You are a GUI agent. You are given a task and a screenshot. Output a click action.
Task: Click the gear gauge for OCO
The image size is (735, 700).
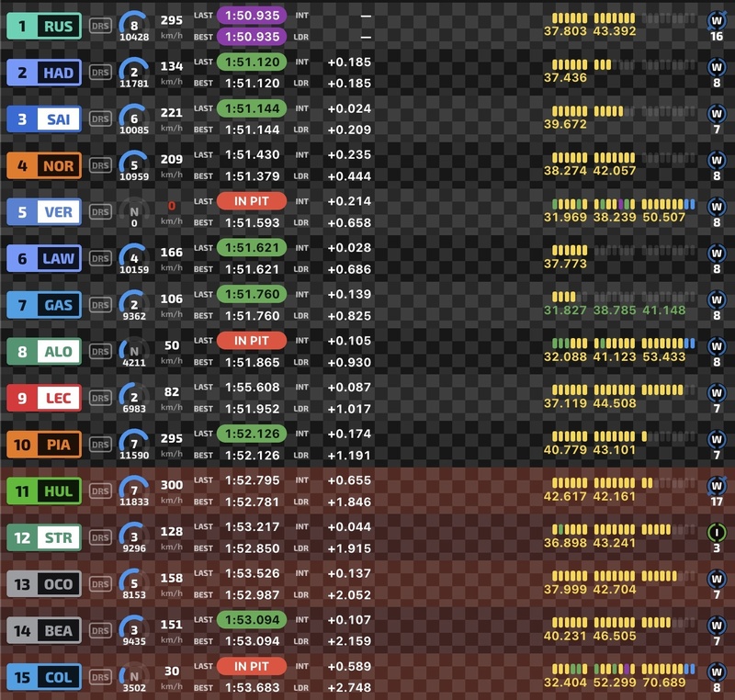134,584
